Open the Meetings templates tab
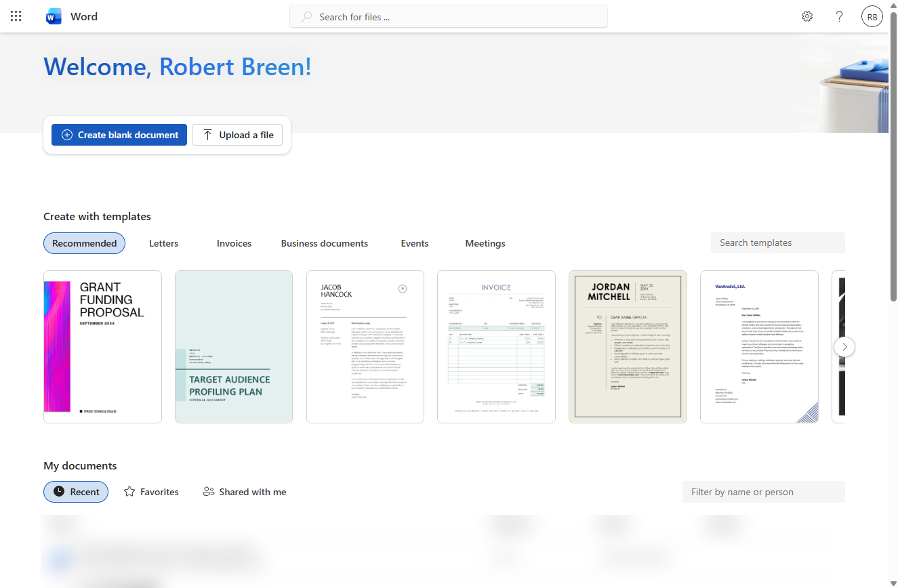This screenshot has height=588, width=898. coord(485,243)
